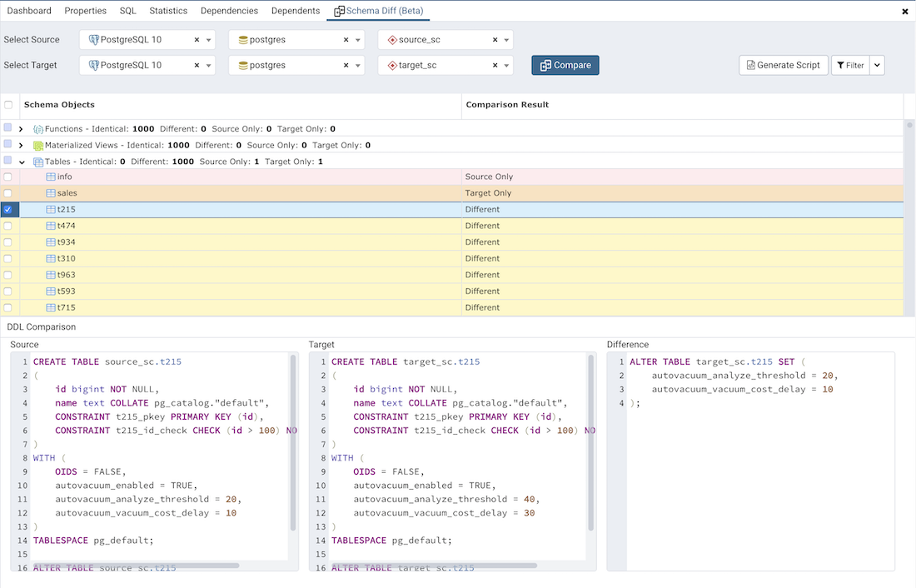Open the source schema dropdown arrow
Viewport: 916px width, 588px height.
click(506, 40)
